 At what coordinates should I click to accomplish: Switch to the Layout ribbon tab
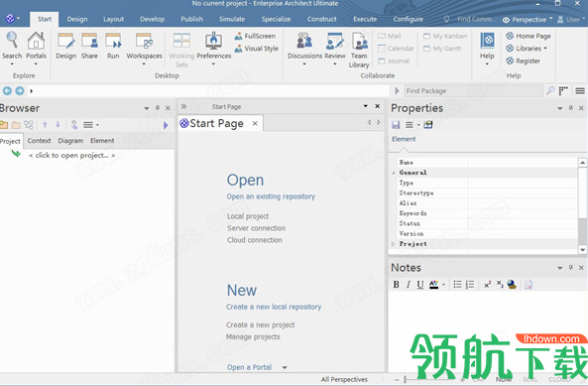pyautogui.click(x=114, y=19)
